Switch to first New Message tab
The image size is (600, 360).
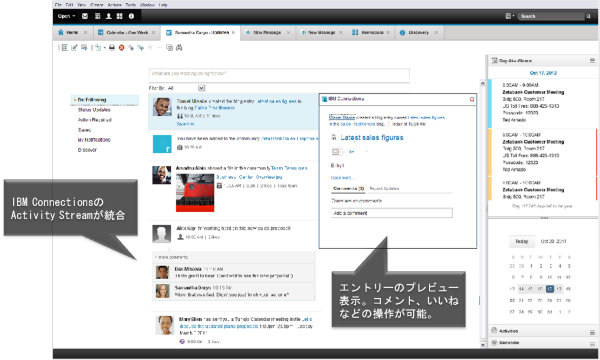pyautogui.click(x=267, y=33)
